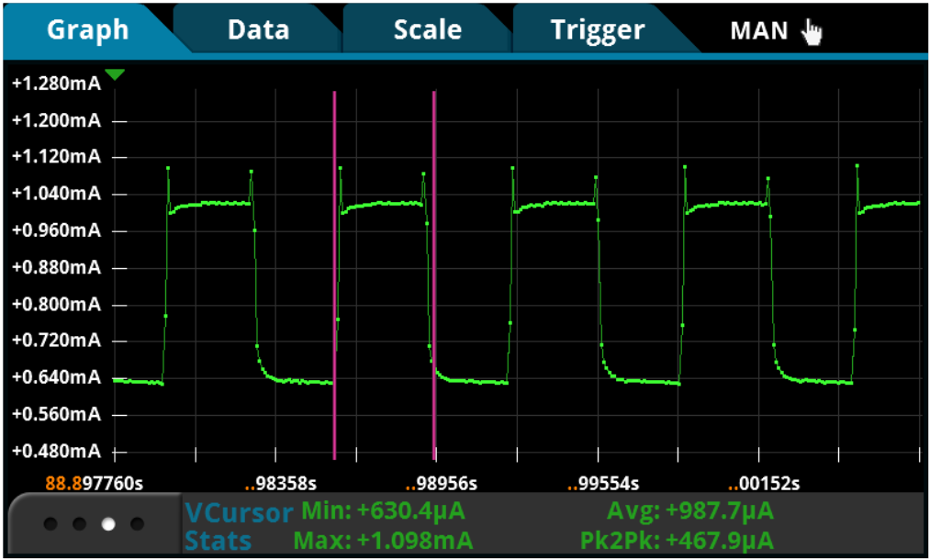Image resolution: width=930 pixels, height=560 pixels.
Task: Select the Trigger tab
Action: [x=597, y=29]
